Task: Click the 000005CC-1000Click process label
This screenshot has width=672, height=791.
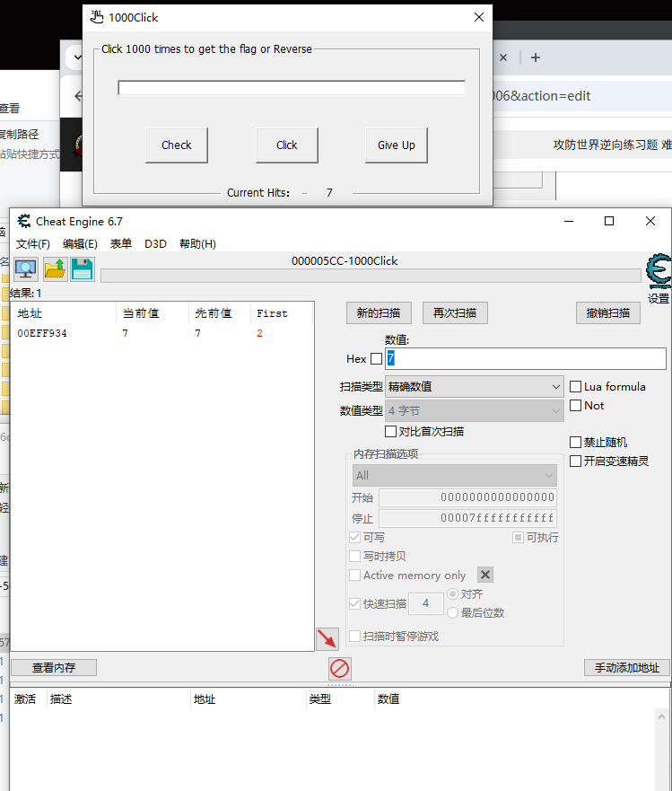Action: [x=345, y=260]
